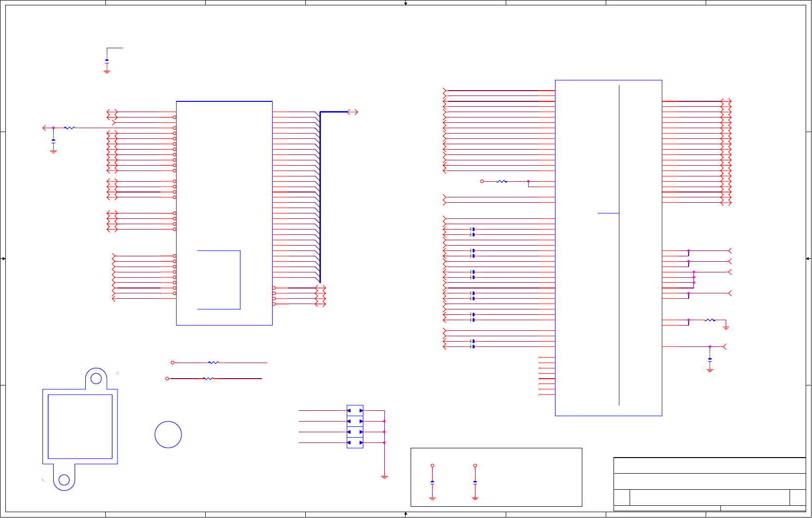Select the topmost no-connect pin marker on right IC
The image size is (812, 518).
tap(539, 358)
